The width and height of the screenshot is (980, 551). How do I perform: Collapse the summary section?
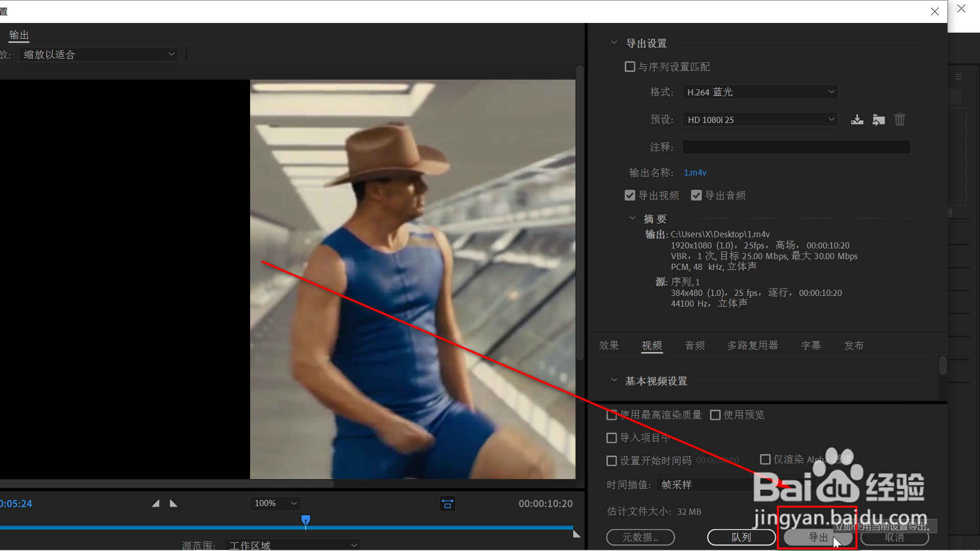point(632,218)
